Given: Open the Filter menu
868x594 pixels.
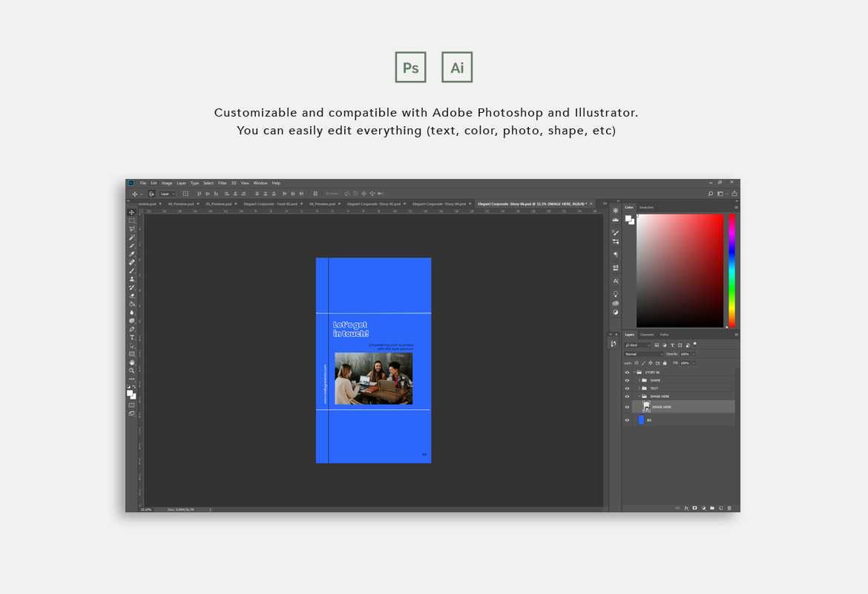Looking at the screenshot, I should click(x=222, y=183).
